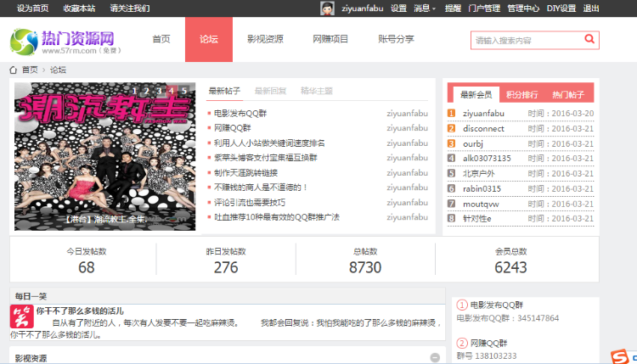Click the red 笑 joke icon

pyautogui.click(x=21, y=317)
